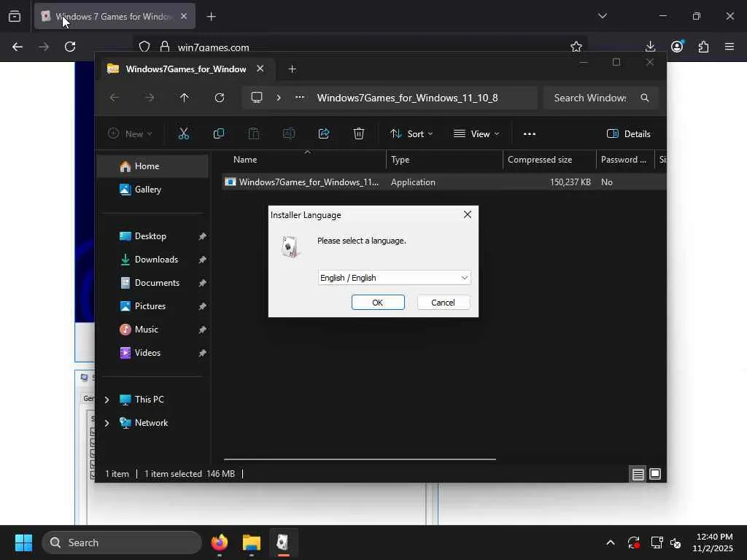Click the Copy icon in Explorer toolbar
Image resolution: width=747 pixels, height=560 pixels.
click(219, 134)
